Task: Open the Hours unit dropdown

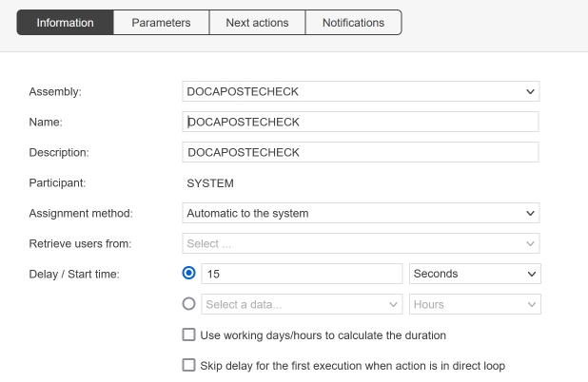Action: pyautogui.click(x=475, y=304)
